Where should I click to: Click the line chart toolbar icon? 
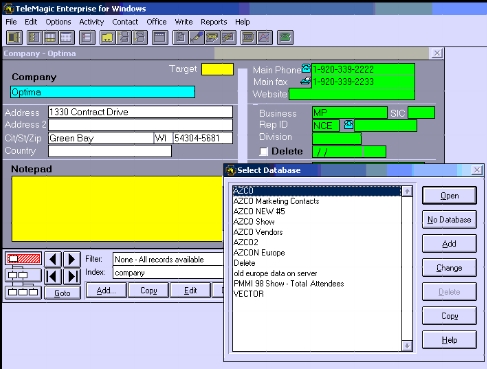pos(265,37)
